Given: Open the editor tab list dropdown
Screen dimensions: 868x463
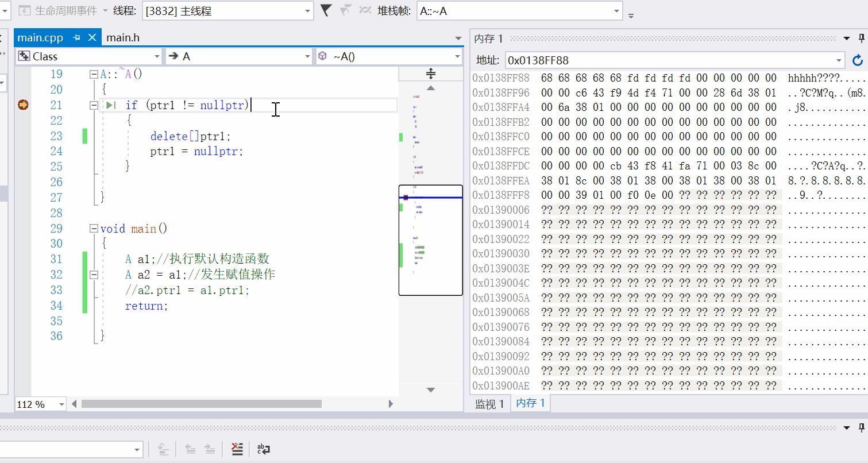Looking at the screenshot, I should pos(458,38).
